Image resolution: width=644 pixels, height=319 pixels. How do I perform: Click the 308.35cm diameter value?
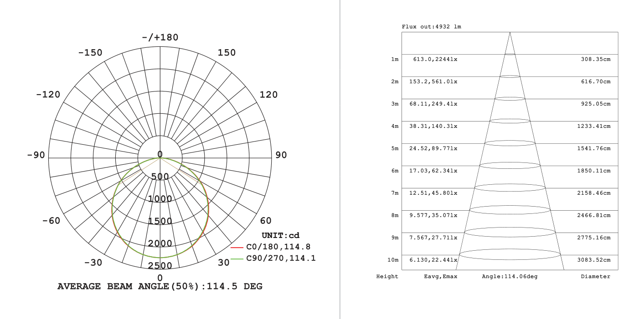point(596,59)
